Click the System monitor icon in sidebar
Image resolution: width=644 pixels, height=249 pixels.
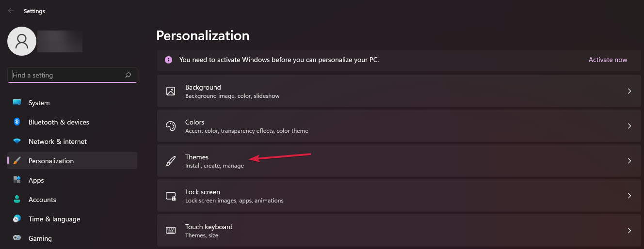click(17, 103)
